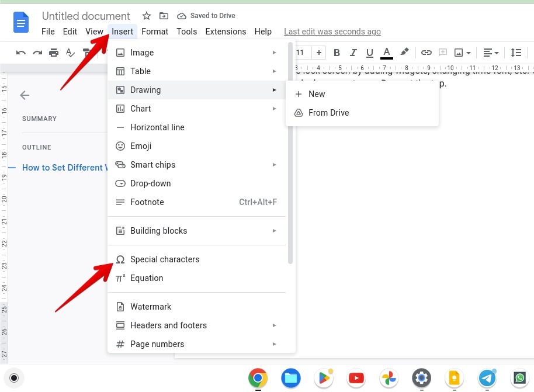Open the line spacing dropdown

[516, 53]
